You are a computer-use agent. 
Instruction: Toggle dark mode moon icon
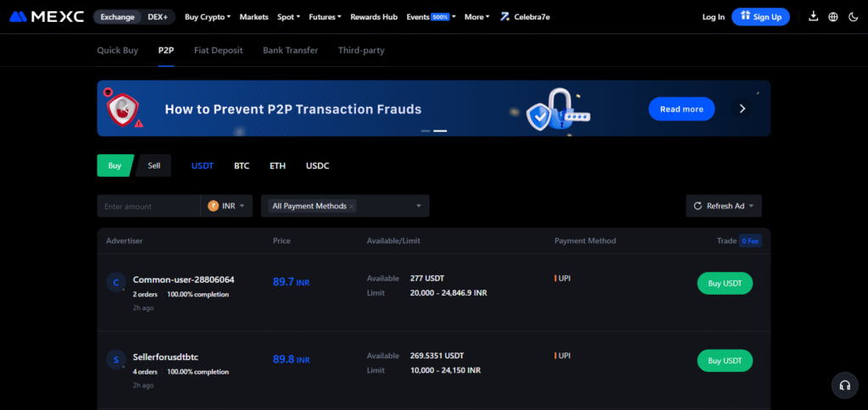pyautogui.click(x=853, y=17)
